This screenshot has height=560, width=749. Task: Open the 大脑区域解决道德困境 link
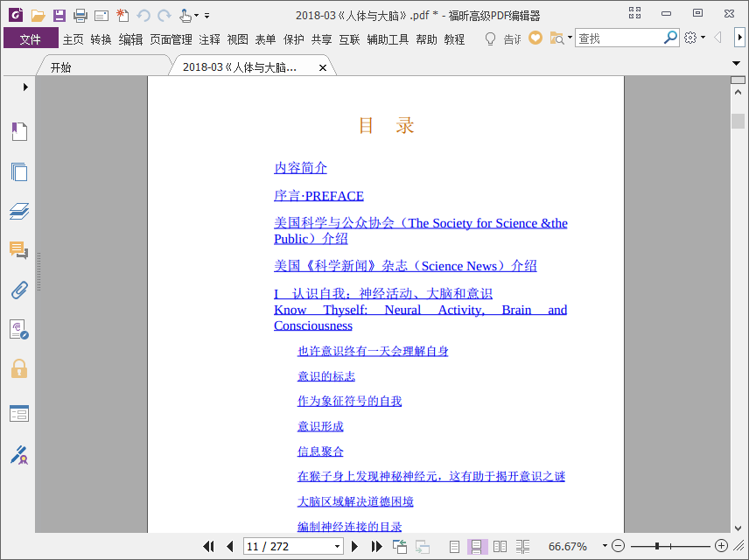(x=355, y=501)
